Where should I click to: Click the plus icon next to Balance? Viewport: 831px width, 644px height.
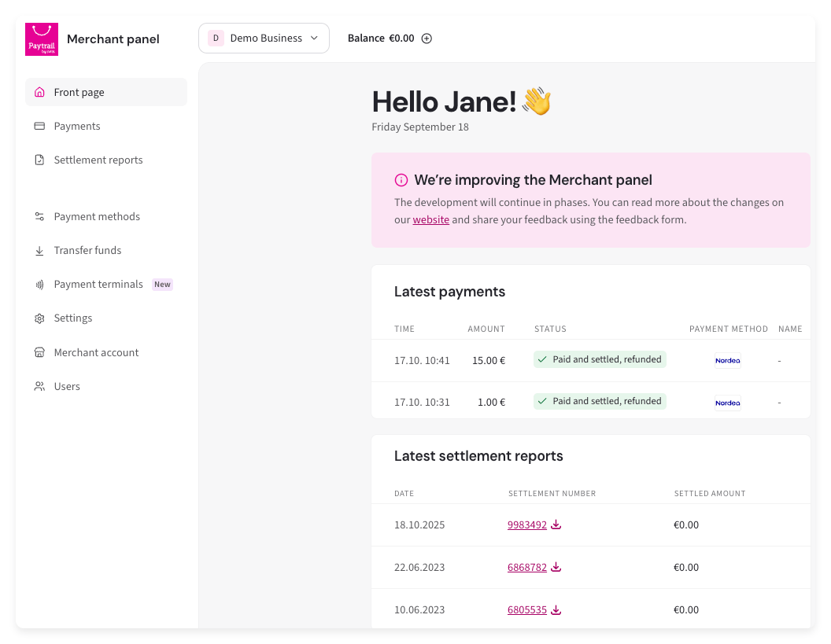(427, 38)
